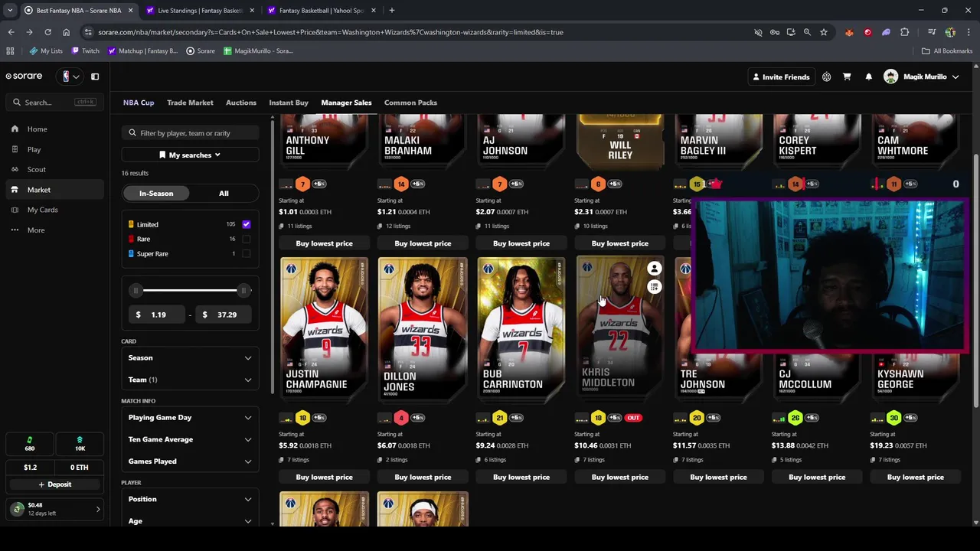
Task: Select the Manager Sales tab
Action: tap(346, 103)
